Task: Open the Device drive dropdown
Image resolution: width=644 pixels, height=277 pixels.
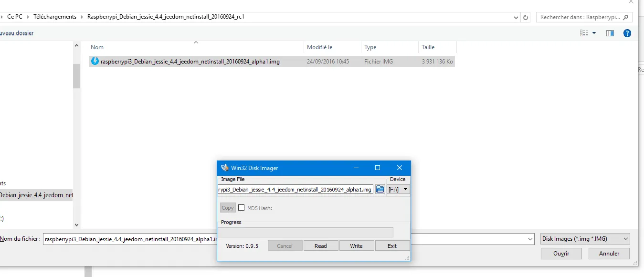Action: pos(398,190)
